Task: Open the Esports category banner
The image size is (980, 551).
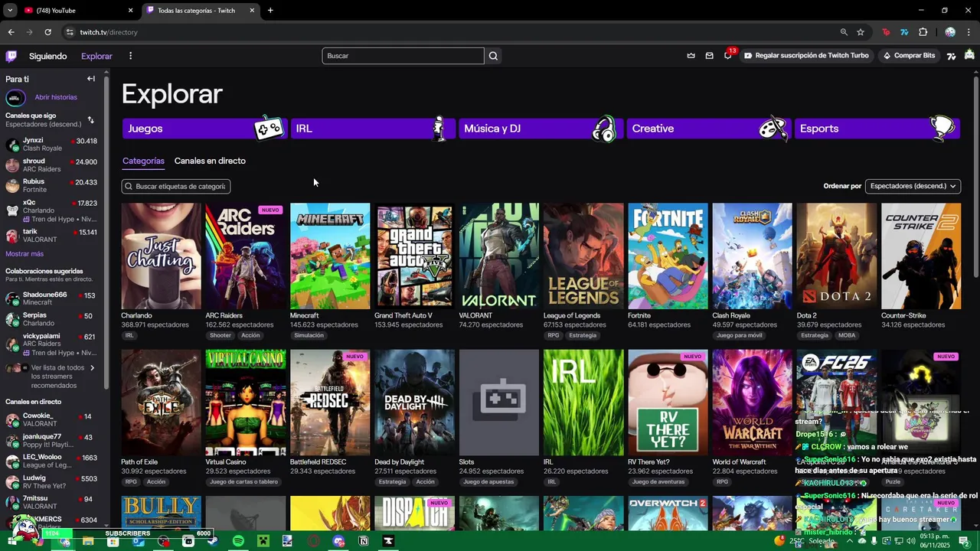Action: pyautogui.click(x=877, y=129)
